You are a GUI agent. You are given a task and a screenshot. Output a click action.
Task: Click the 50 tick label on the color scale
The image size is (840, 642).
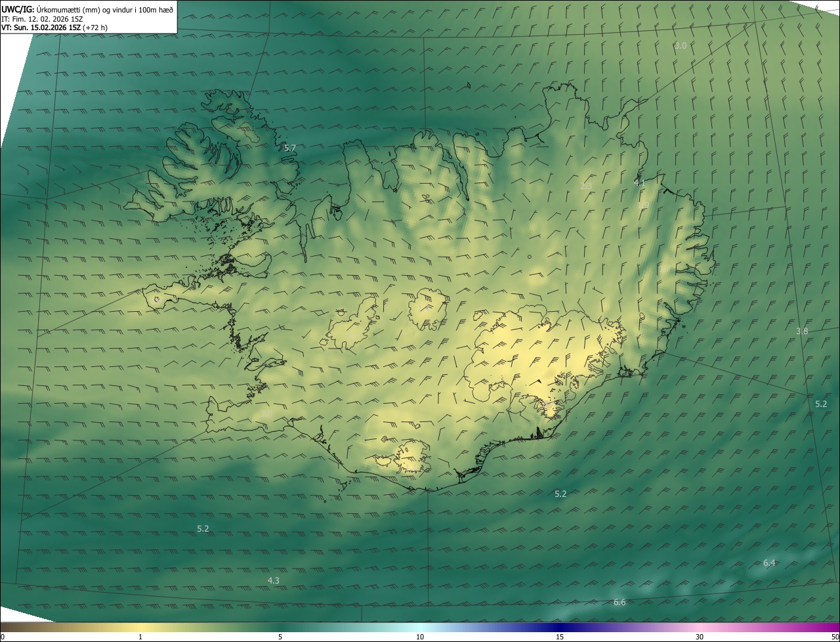tap(835, 637)
